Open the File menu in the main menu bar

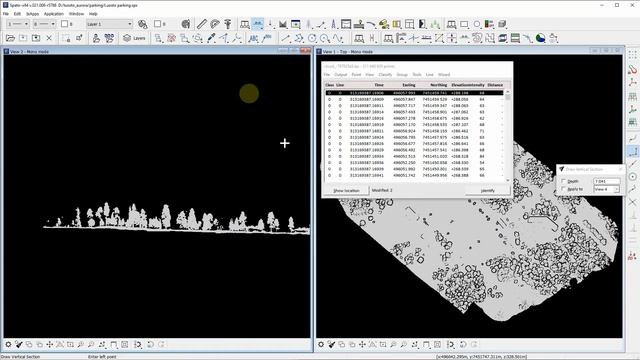tap(6, 14)
